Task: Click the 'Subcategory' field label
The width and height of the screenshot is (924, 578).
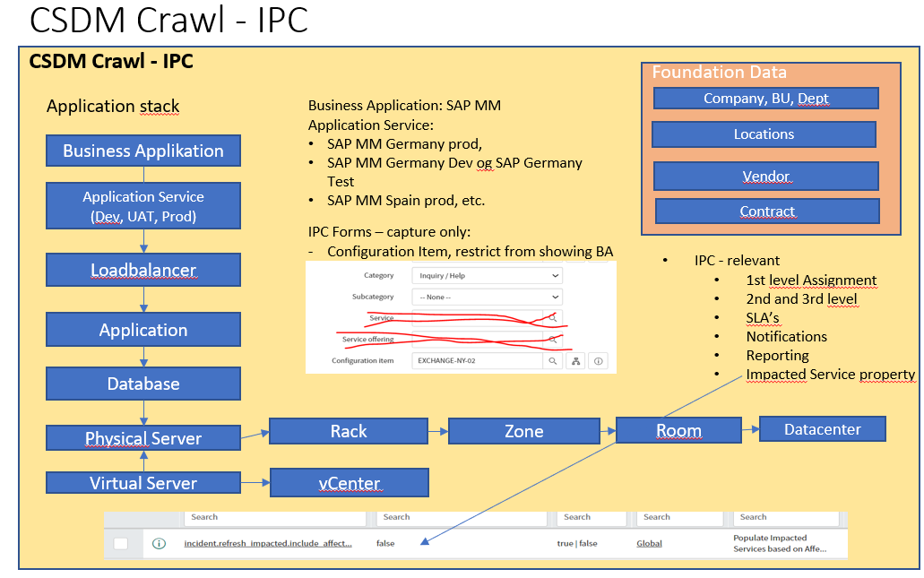Action: coord(373,297)
